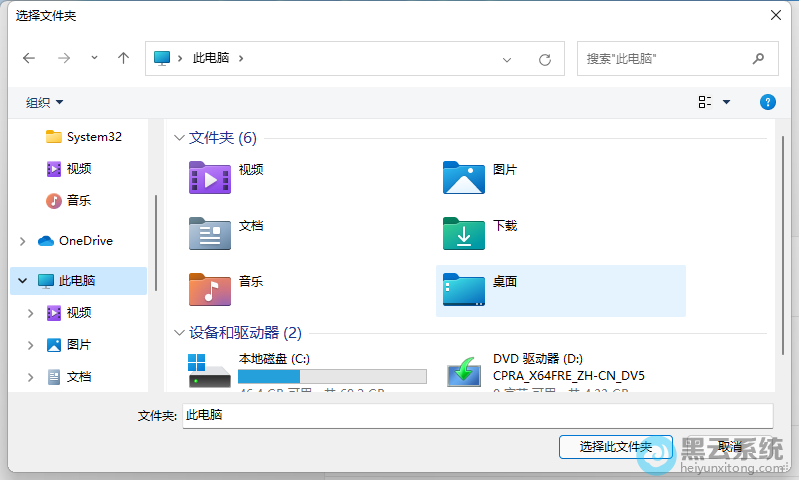Viewport: 799px width, 480px height.
Task: Click the back navigation arrow
Action: tap(29, 58)
